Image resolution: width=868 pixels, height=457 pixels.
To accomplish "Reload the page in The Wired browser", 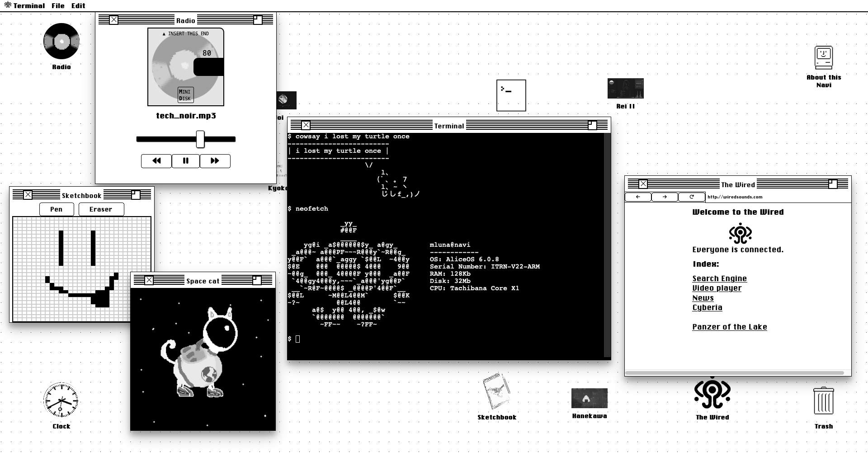I will pos(692,197).
